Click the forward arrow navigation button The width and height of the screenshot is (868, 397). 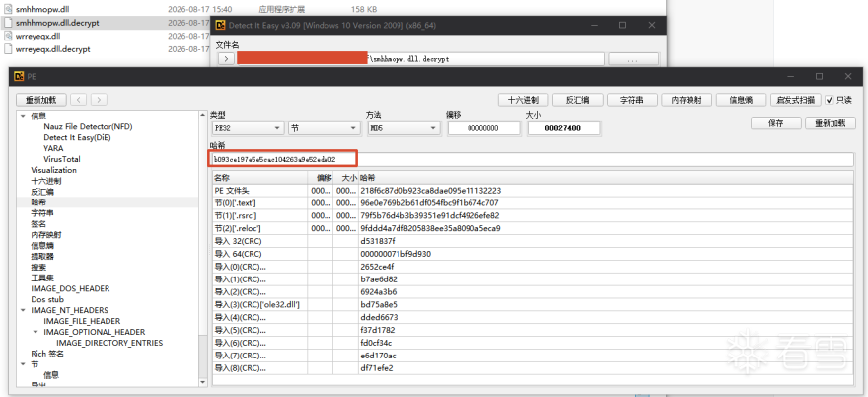[x=99, y=100]
